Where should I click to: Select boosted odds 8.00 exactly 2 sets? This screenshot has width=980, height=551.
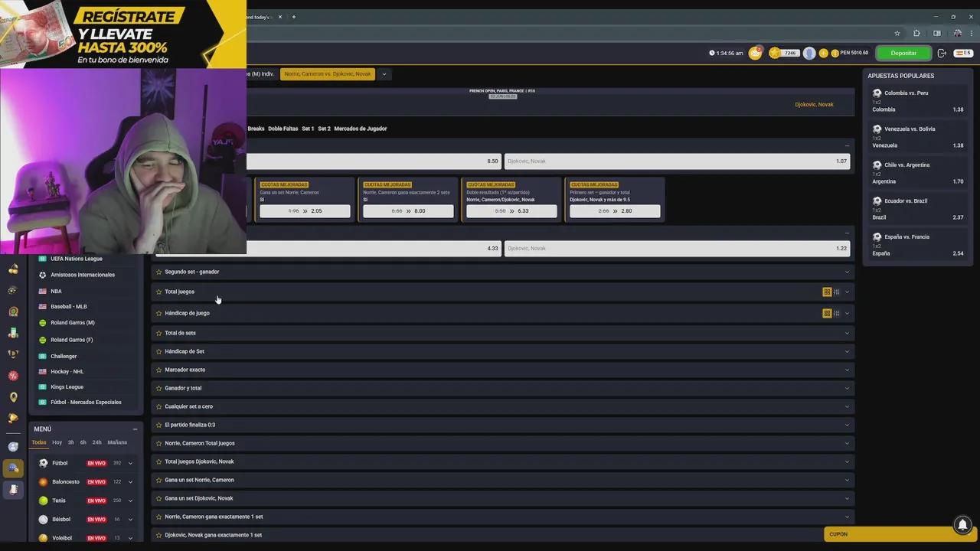coord(408,210)
